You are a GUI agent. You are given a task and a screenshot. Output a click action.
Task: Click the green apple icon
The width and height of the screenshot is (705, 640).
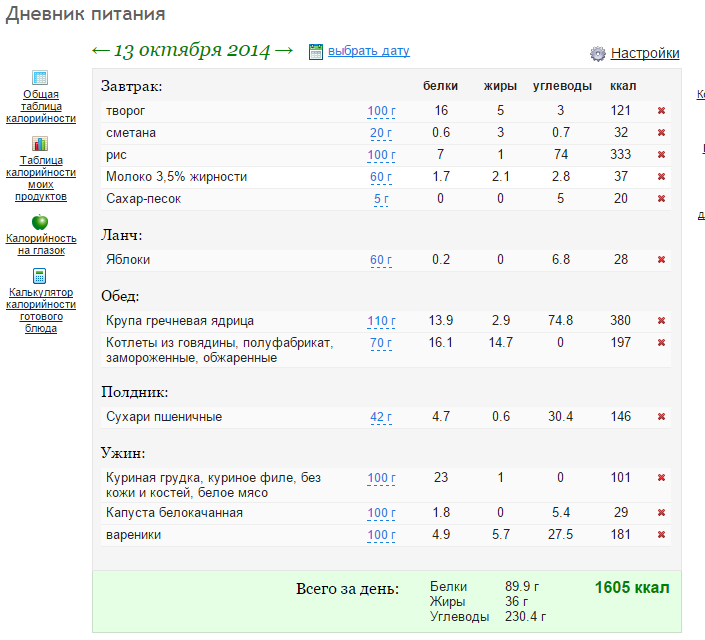(x=40, y=222)
